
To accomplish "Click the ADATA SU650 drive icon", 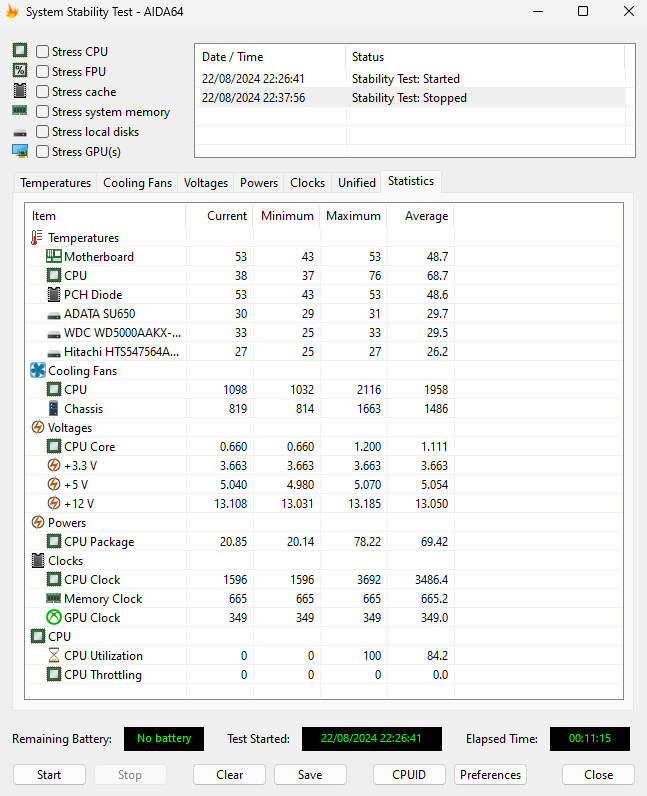I will tap(53, 316).
